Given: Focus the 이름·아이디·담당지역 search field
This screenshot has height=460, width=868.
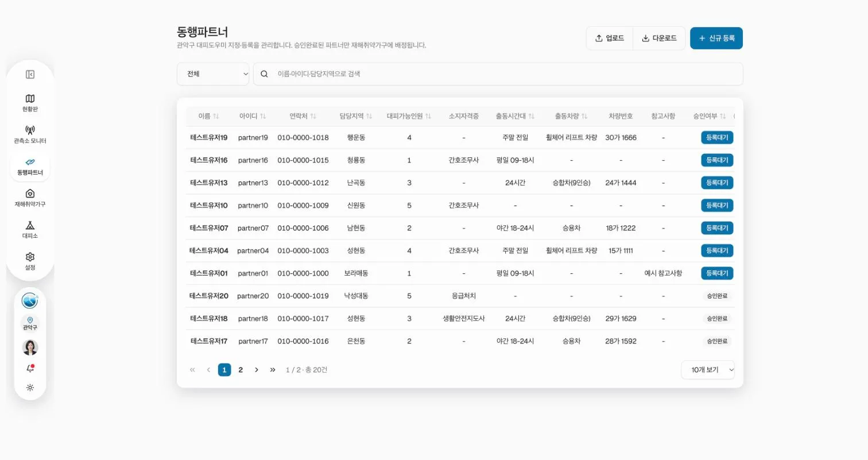Looking at the screenshot, I should (x=498, y=74).
